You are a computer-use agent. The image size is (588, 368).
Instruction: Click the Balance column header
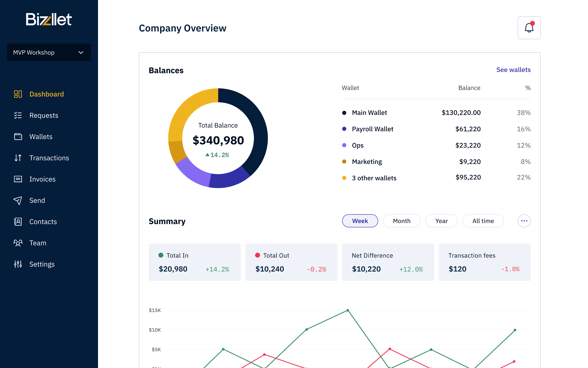[x=469, y=88]
